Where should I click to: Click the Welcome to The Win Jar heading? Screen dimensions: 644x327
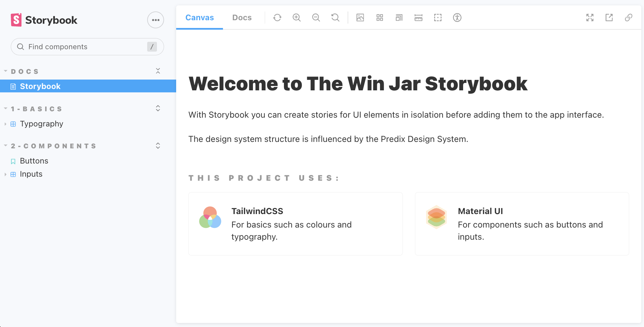click(x=358, y=84)
